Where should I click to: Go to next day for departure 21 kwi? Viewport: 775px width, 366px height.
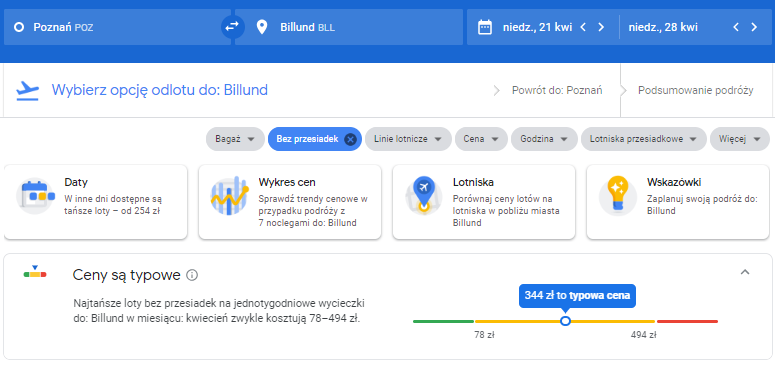pos(601,27)
